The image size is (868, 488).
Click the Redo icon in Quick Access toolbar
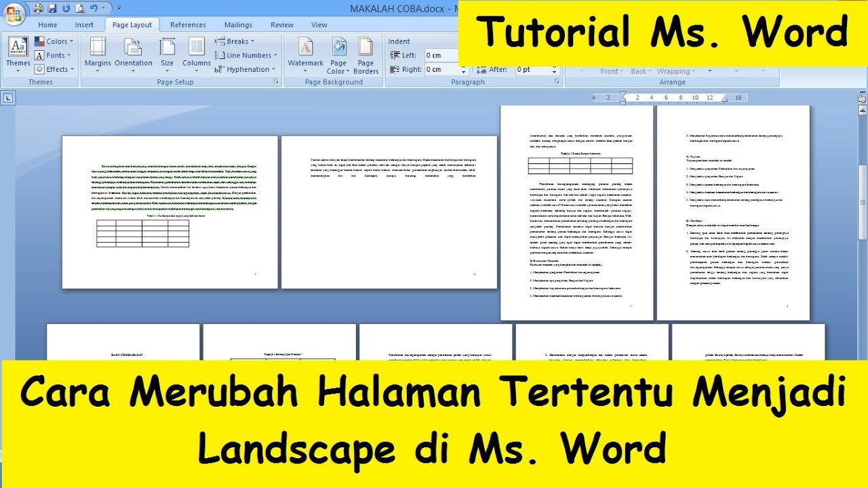coord(66,8)
